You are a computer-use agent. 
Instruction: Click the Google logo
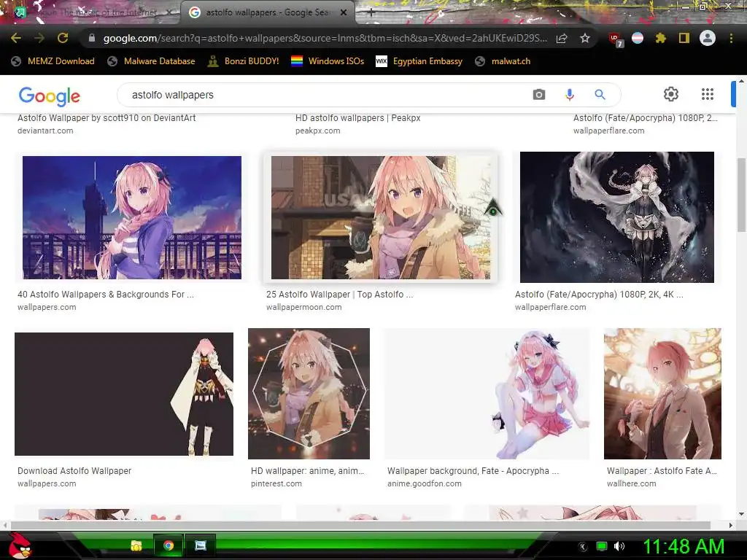[x=49, y=96]
